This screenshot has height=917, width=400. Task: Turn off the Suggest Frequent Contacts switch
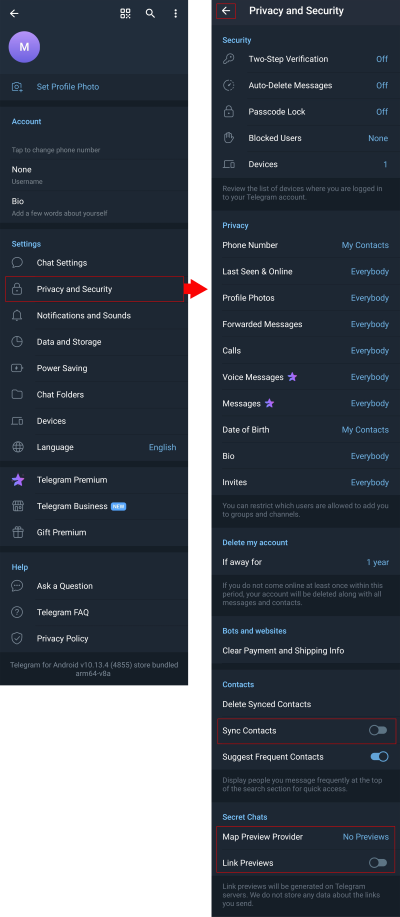(379, 757)
